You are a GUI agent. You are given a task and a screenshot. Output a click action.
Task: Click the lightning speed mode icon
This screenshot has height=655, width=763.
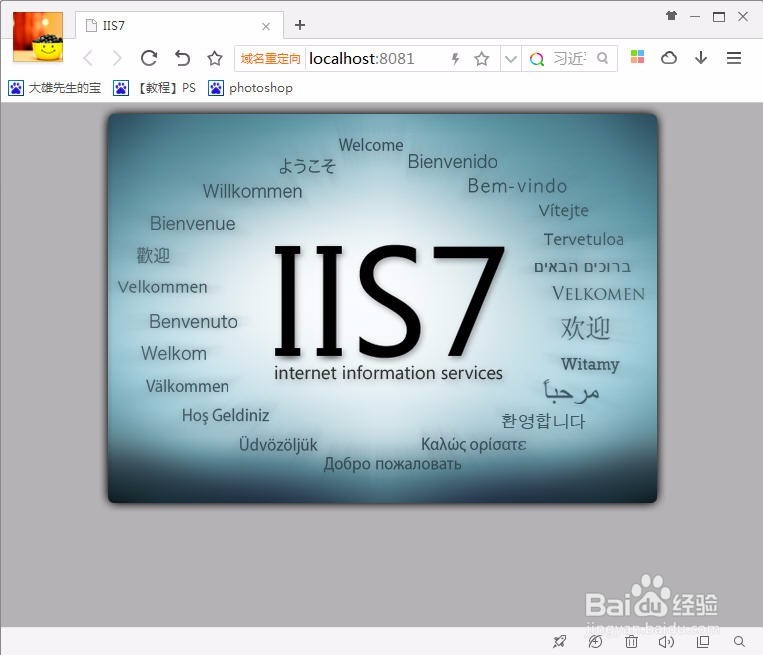pyautogui.click(x=455, y=59)
